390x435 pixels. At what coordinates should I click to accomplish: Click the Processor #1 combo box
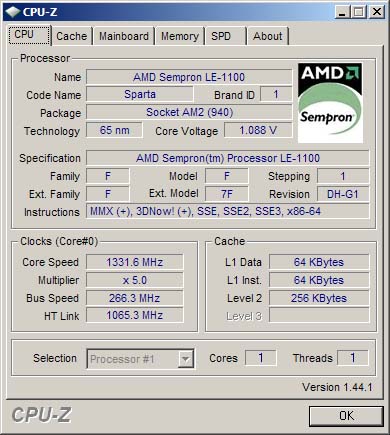(140, 359)
